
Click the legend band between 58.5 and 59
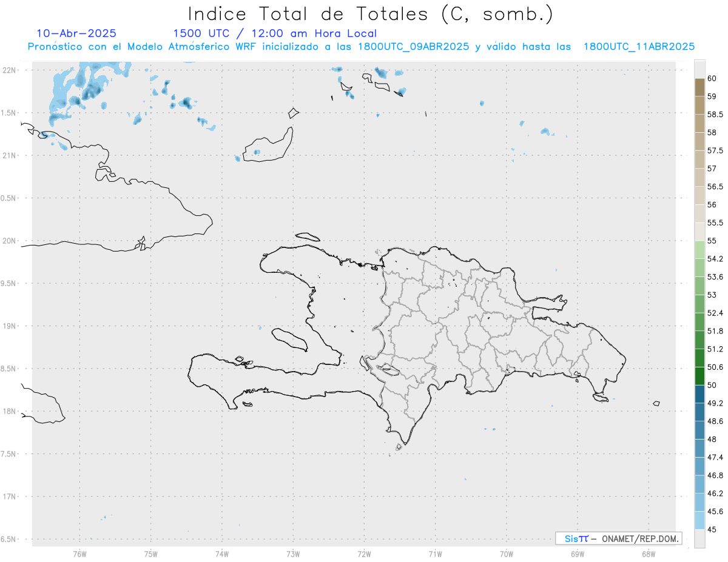click(x=699, y=105)
